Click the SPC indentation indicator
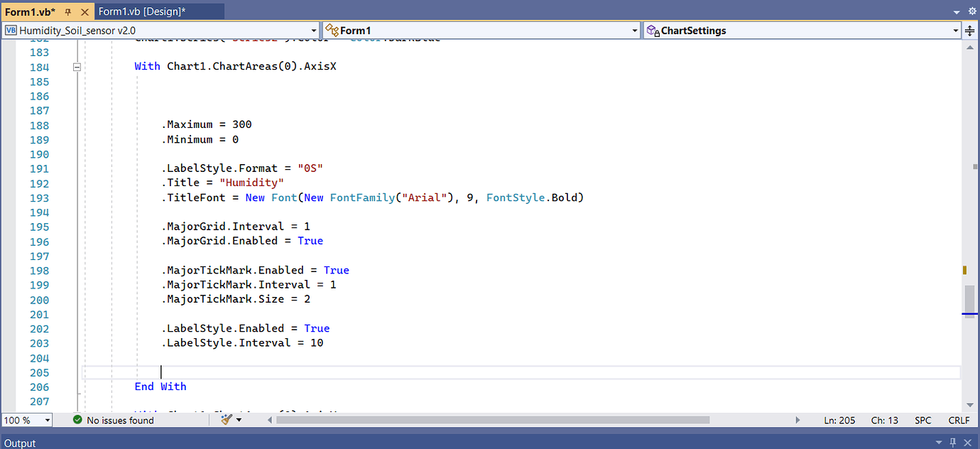 922,420
